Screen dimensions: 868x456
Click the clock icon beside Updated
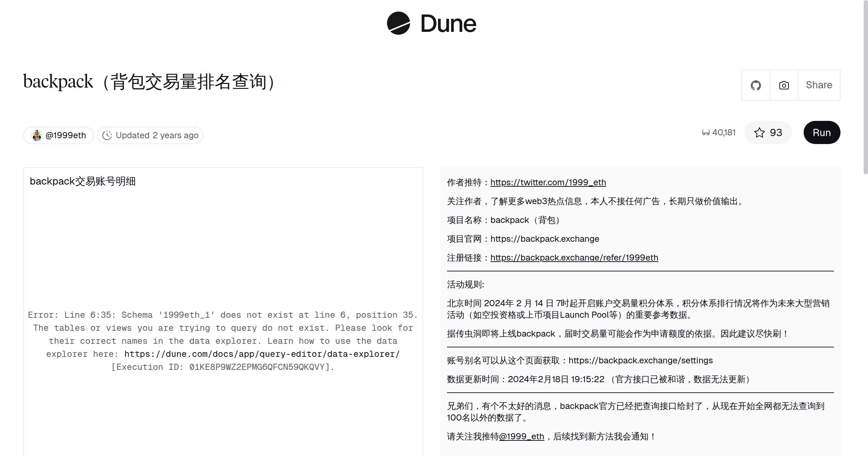[x=108, y=135]
